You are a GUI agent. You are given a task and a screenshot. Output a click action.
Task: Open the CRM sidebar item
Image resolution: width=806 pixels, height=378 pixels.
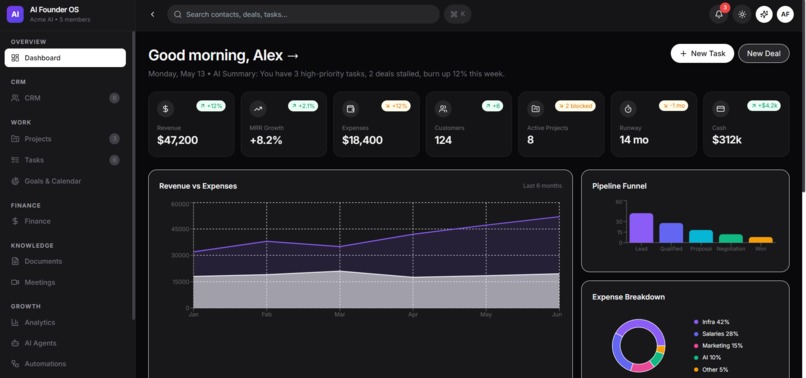pos(65,98)
